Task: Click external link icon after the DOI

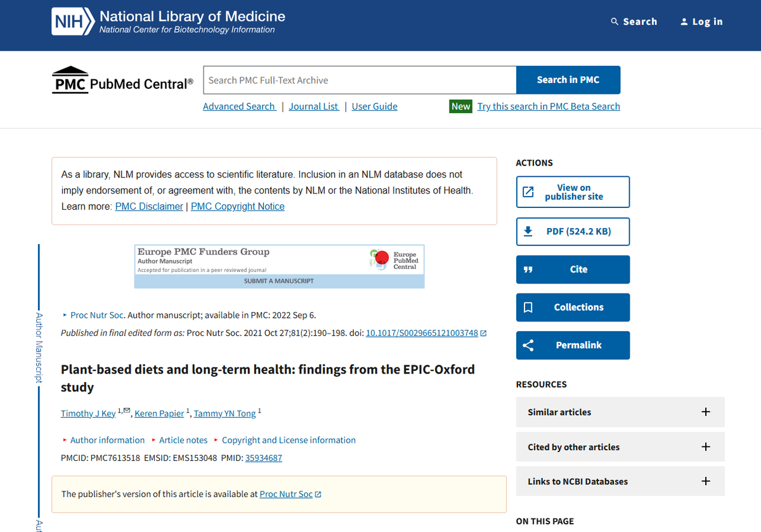Action: coord(483,333)
